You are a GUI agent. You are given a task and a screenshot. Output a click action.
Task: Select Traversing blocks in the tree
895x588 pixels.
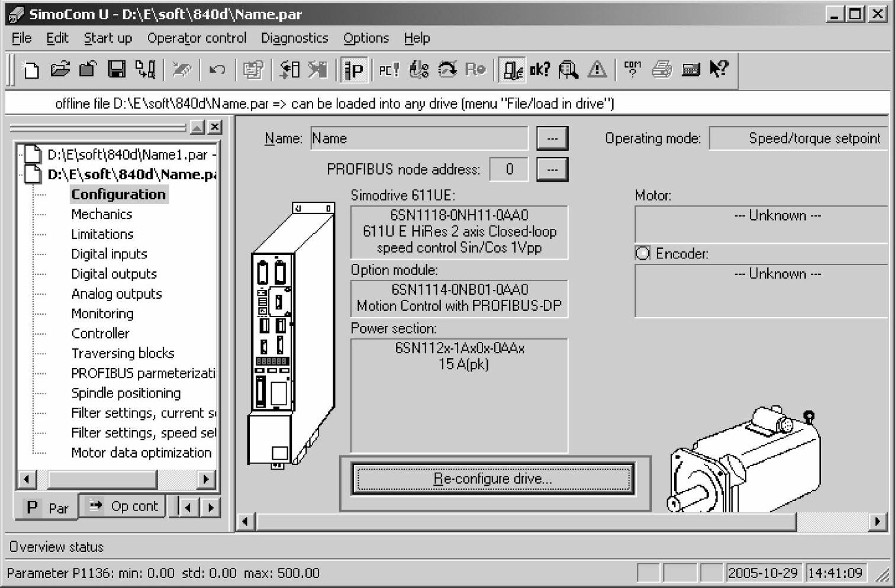123,353
